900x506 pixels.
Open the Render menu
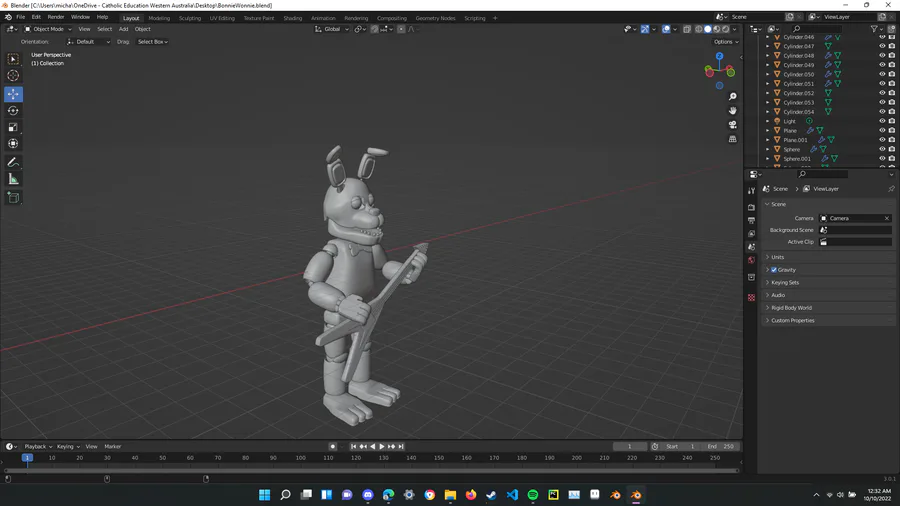tap(56, 17)
